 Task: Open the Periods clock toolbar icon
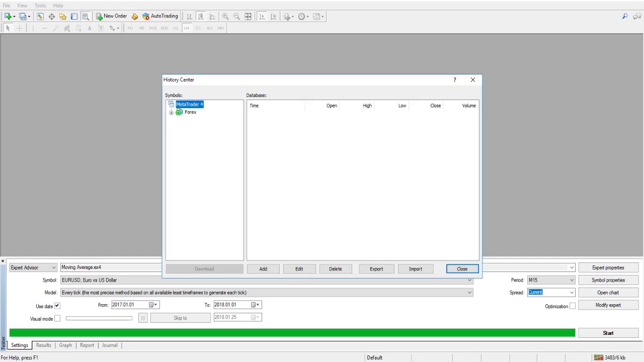(x=302, y=17)
